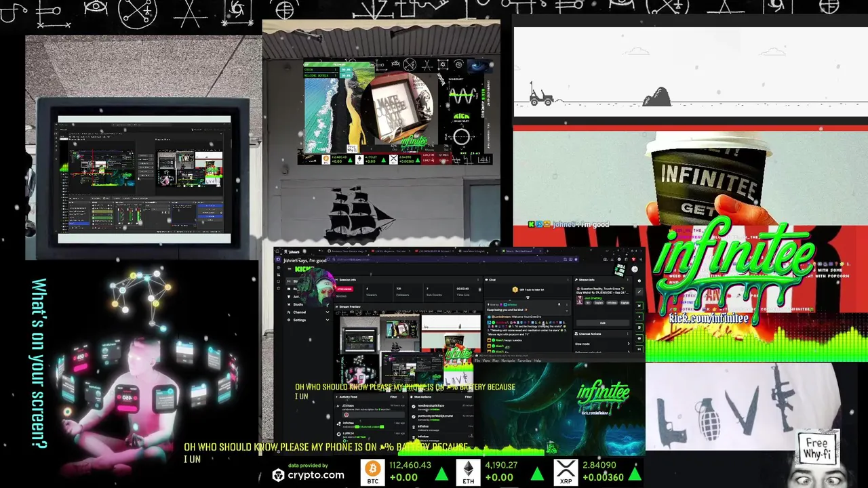
Task: Click the kick.com/infinitee text under the logo
Action: [x=709, y=319]
